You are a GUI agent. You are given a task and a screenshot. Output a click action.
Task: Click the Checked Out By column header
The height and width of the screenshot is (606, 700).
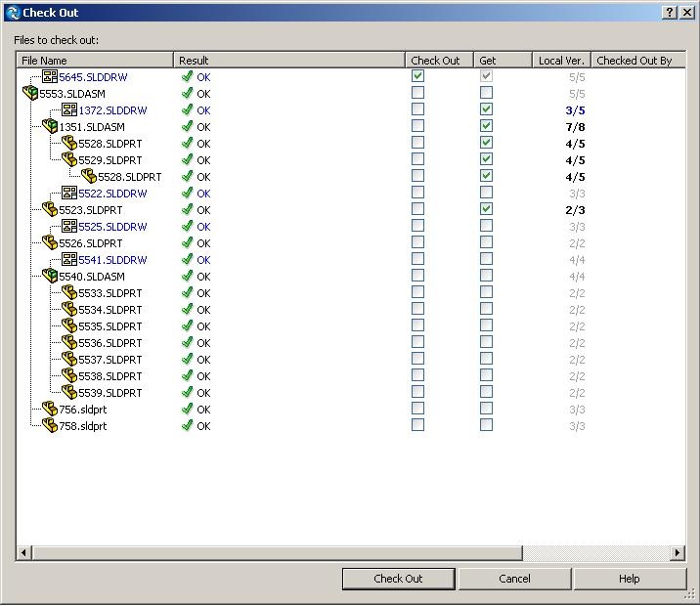click(638, 61)
